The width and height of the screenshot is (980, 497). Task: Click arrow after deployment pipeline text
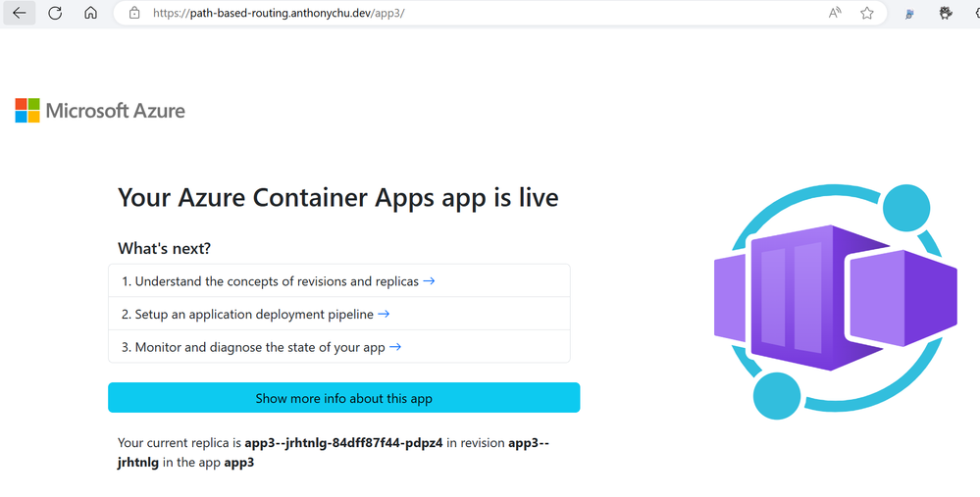384,314
